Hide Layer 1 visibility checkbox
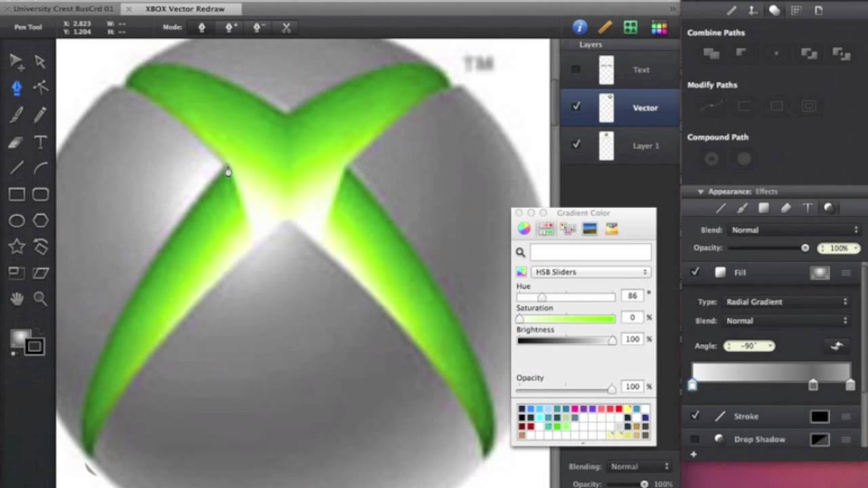This screenshot has width=868, height=488. [x=576, y=144]
